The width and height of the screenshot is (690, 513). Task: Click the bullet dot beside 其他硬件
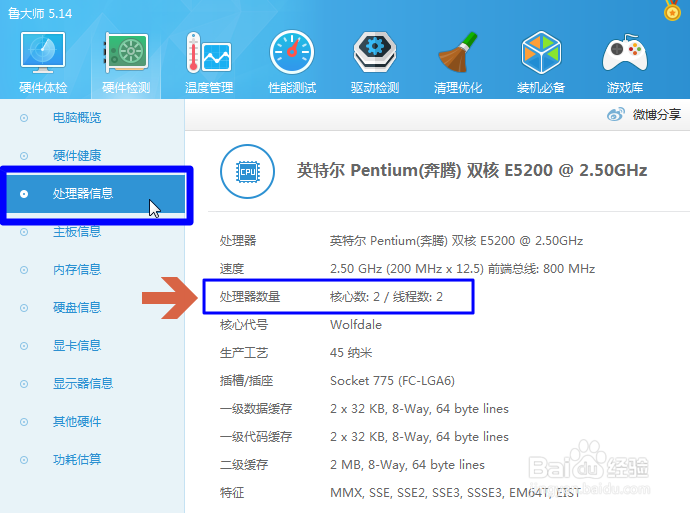24,422
